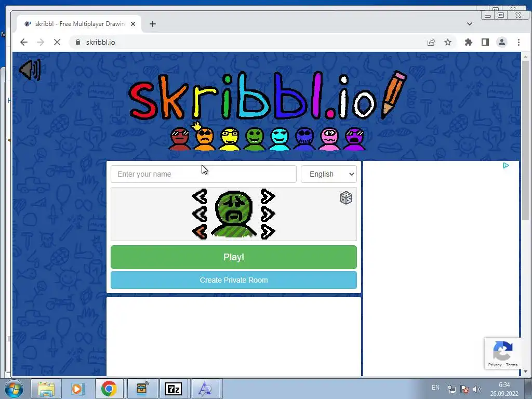
Task: Open network status icon in system tray
Action: point(451,389)
